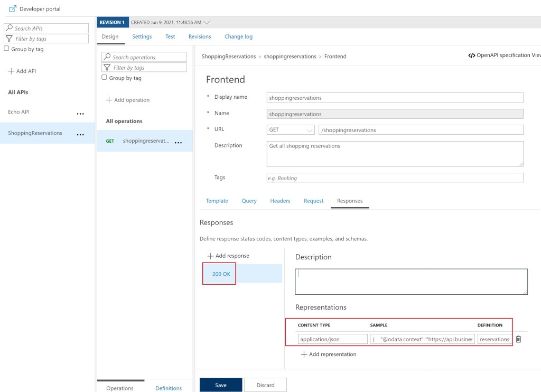Click the Developer portal external link icon
This screenshot has height=392, width=541.
tap(13, 9)
